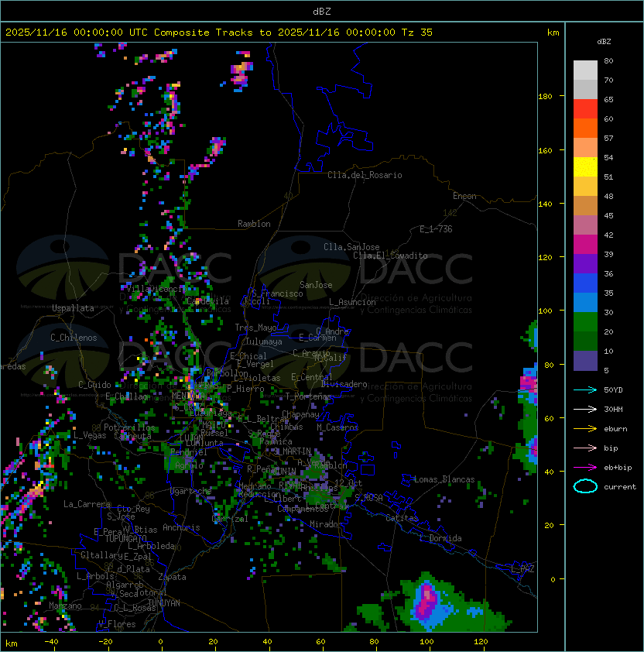Click the white 30HM arrow legend icon
This screenshot has width=644, height=652.
point(585,409)
